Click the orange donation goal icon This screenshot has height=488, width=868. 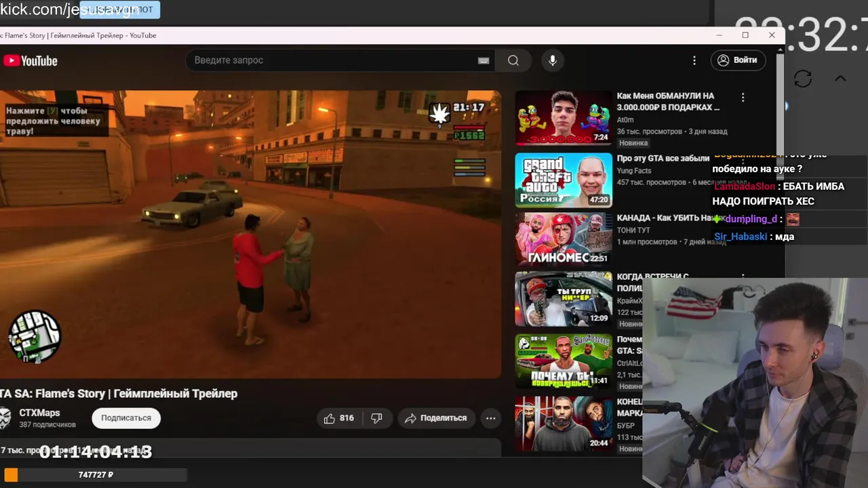(x=11, y=475)
